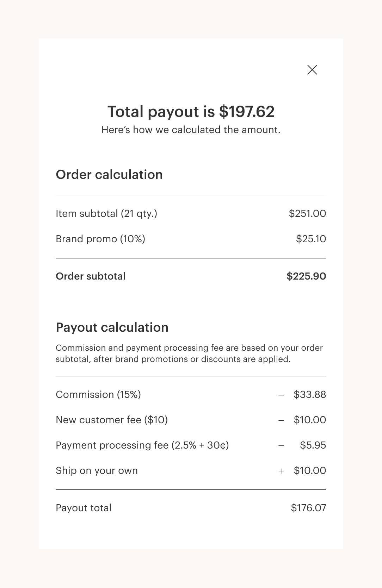
Task: Select the Commission (15%) row label
Action: point(98,395)
